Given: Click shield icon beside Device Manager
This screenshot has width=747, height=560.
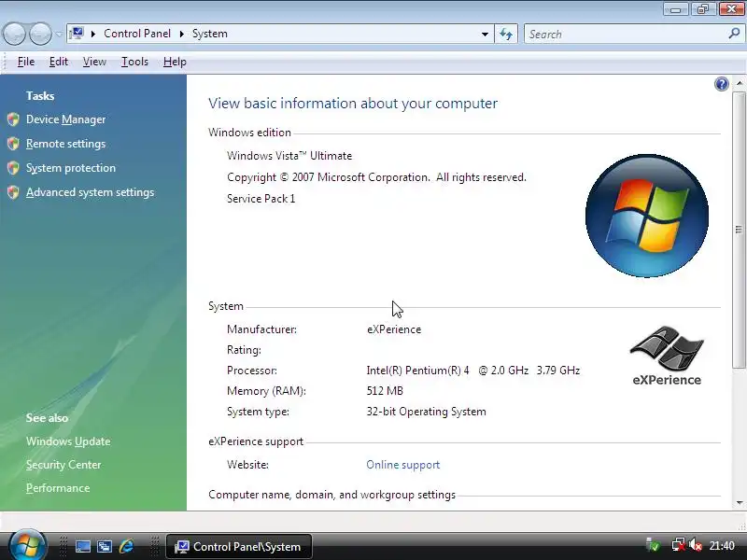Looking at the screenshot, I should coord(13,119).
